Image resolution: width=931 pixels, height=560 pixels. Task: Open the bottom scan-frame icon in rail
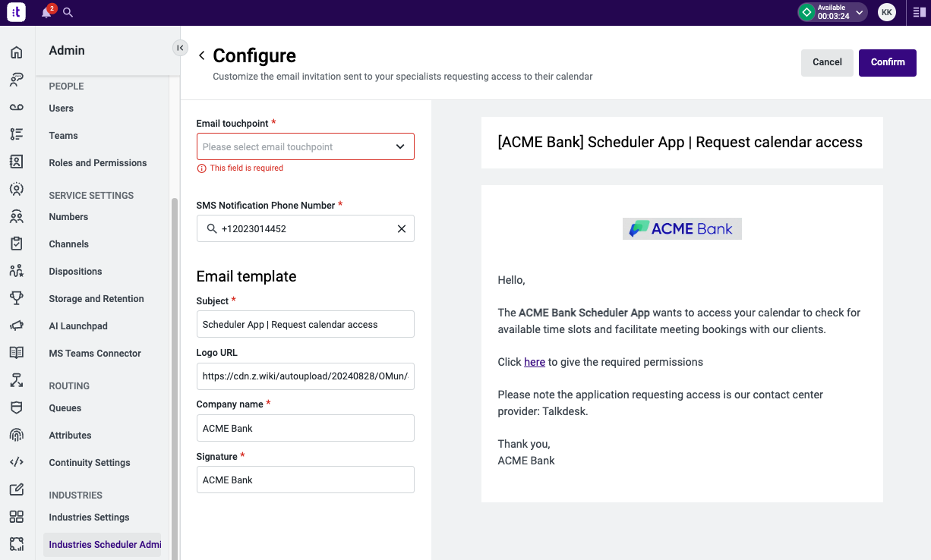pyautogui.click(x=16, y=544)
